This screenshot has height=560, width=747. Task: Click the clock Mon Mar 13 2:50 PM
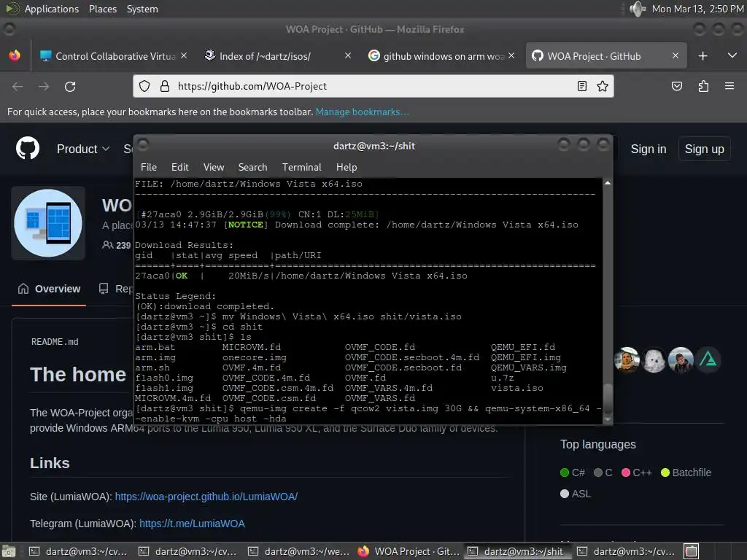point(697,9)
